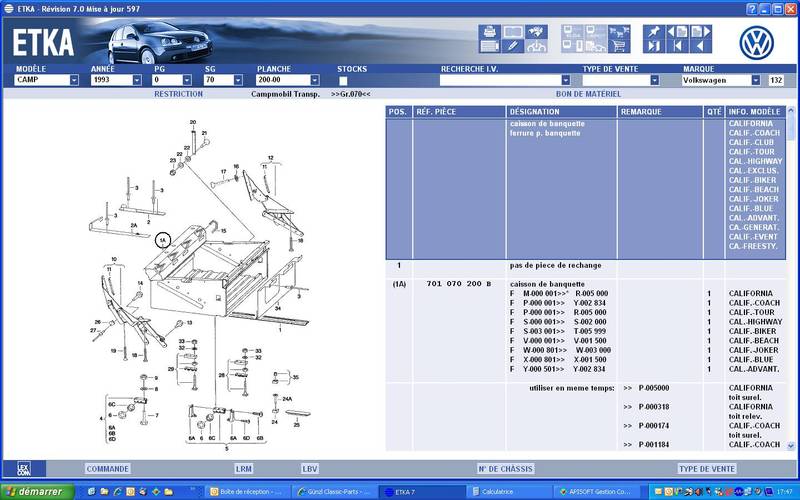Click the printer icon in toolbar

[489, 32]
